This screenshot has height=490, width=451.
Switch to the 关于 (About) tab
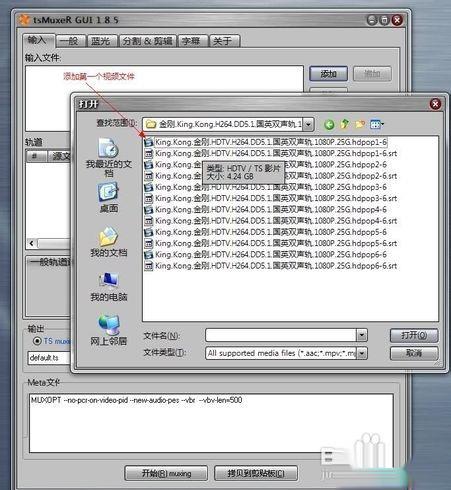click(224, 41)
